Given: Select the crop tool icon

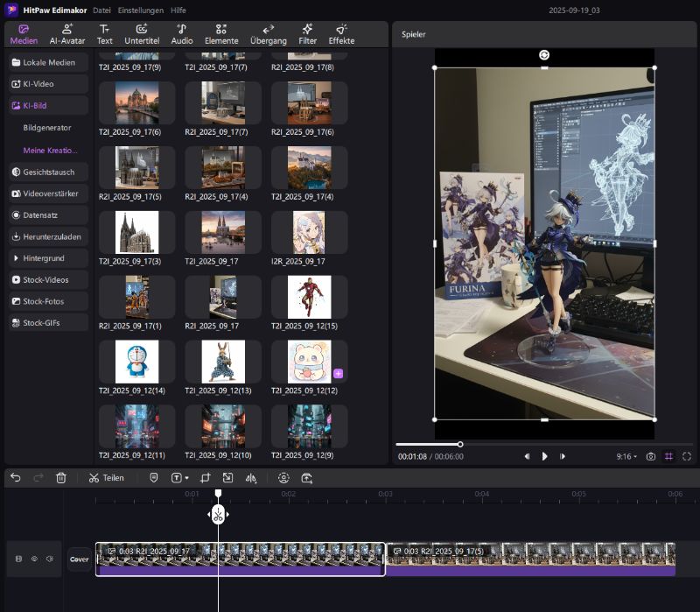Looking at the screenshot, I should click(205, 477).
